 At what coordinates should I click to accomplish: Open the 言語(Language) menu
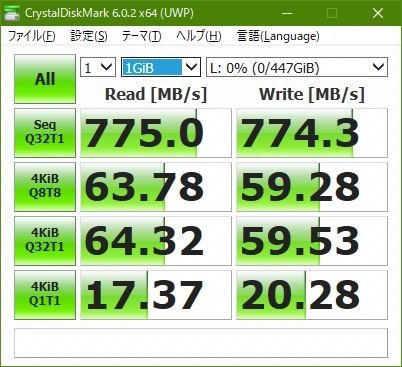[x=278, y=36]
